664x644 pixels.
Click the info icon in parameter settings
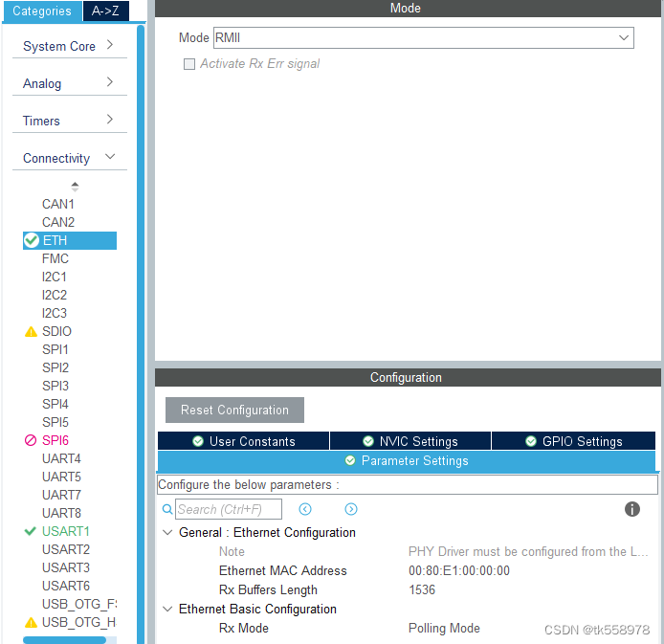pos(631,509)
